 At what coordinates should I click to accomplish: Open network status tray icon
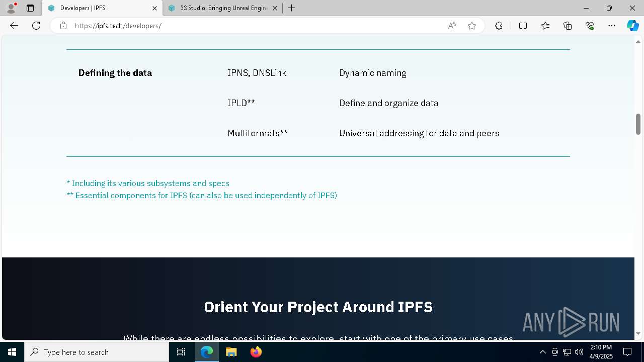click(567, 352)
